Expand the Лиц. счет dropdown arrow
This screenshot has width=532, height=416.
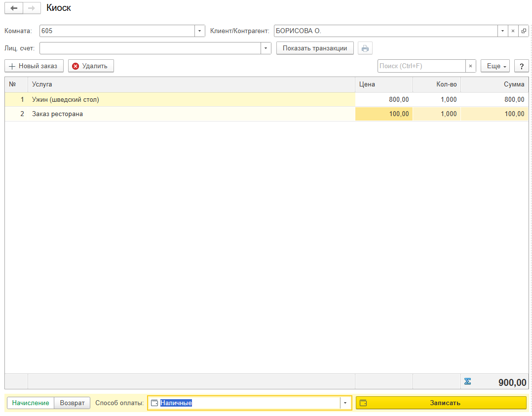(266, 48)
